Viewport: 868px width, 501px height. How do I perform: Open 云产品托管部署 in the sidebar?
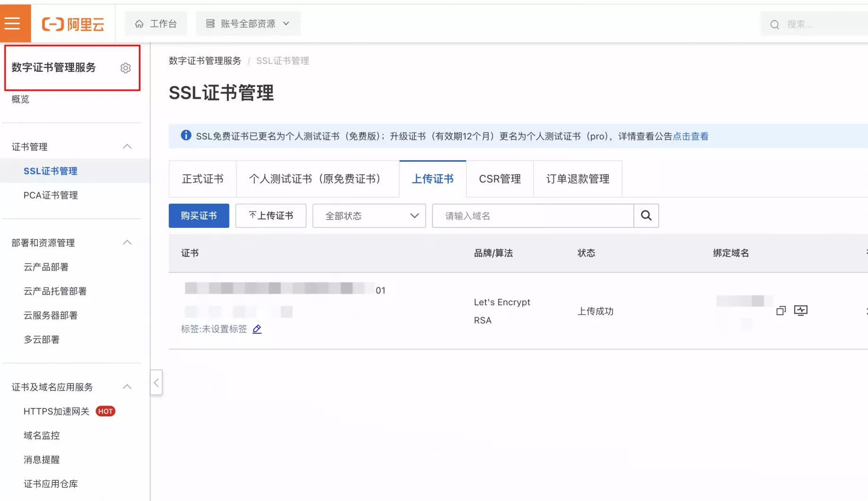coord(55,291)
